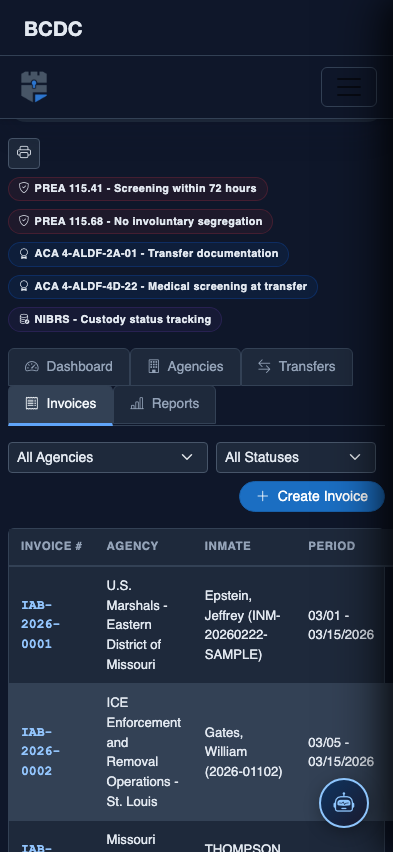Switch to the Agencies tab

pos(185,367)
